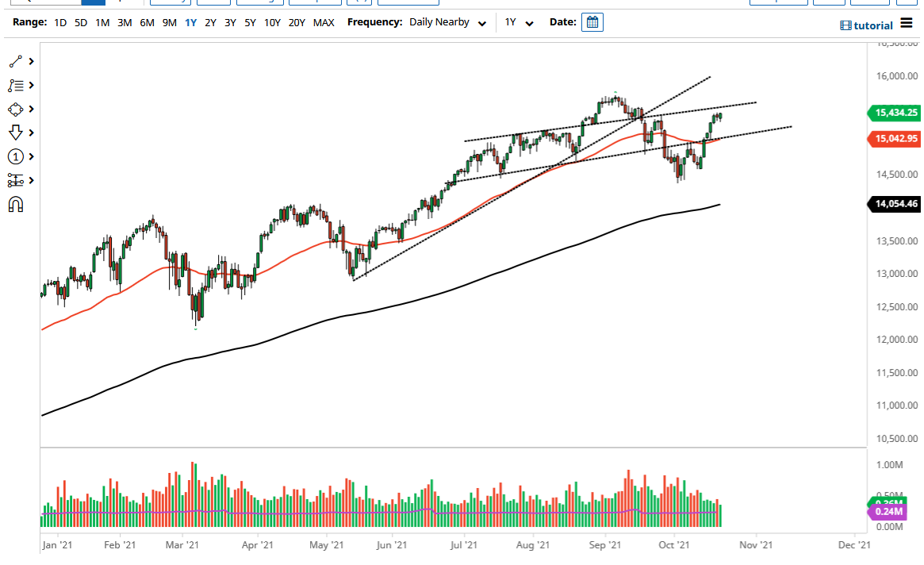
Task: Expand the trendline tool options chevron
Action: click(x=30, y=61)
